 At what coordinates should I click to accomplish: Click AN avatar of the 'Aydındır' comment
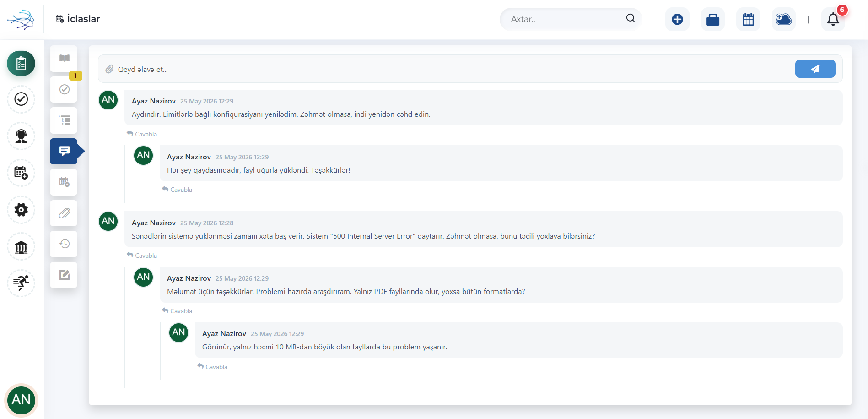(x=108, y=100)
